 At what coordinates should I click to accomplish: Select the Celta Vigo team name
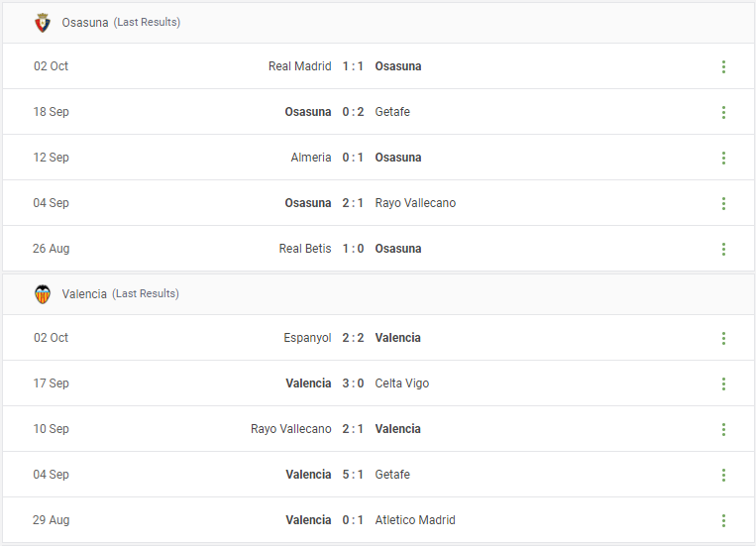coord(402,383)
